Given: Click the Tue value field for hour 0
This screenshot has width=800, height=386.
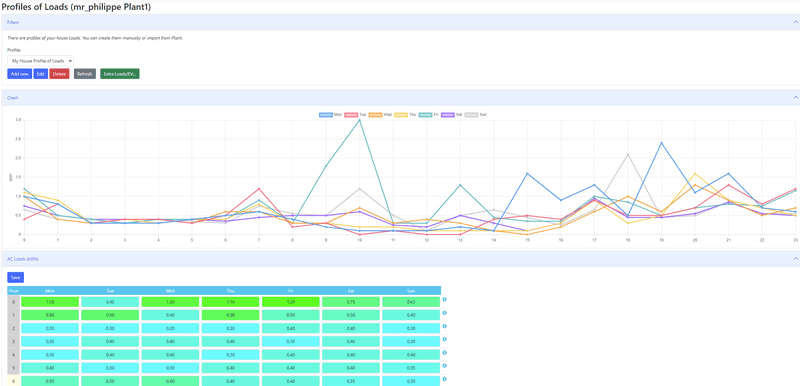Looking at the screenshot, I should (x=110, y=302).
